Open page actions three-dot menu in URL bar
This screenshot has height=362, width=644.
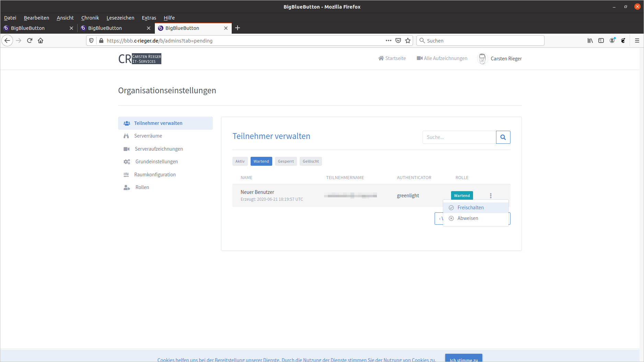pos(389,40)
